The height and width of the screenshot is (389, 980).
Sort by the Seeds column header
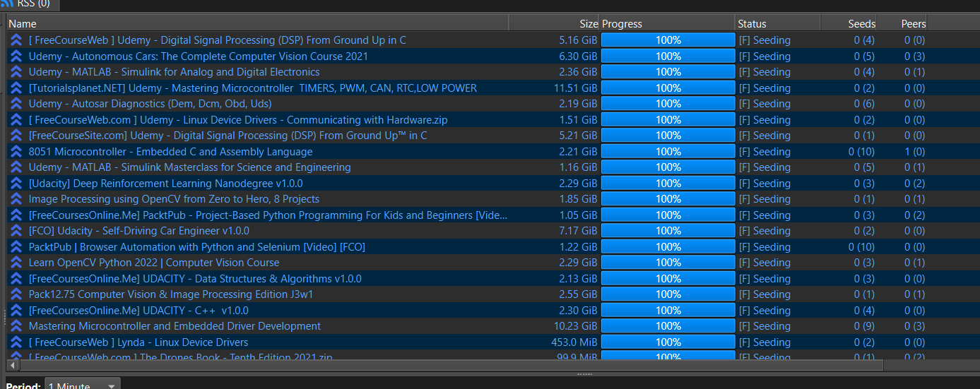click(849, 23)
